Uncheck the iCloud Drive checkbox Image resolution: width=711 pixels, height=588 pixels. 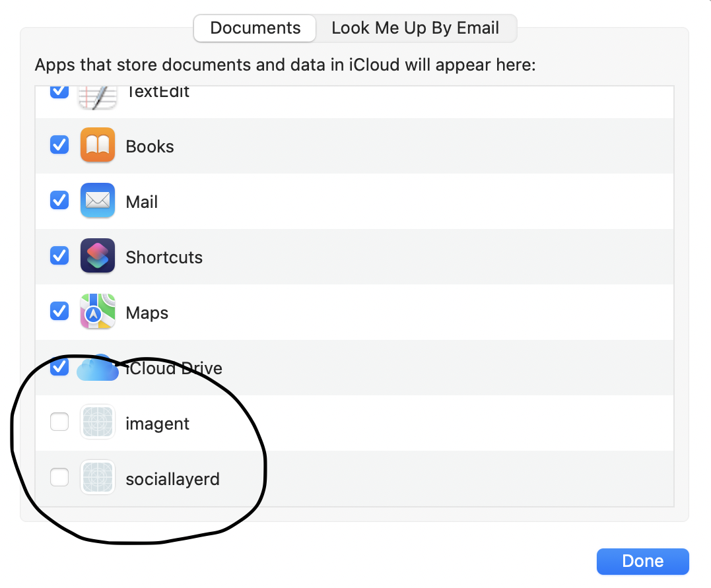[59, 366]
